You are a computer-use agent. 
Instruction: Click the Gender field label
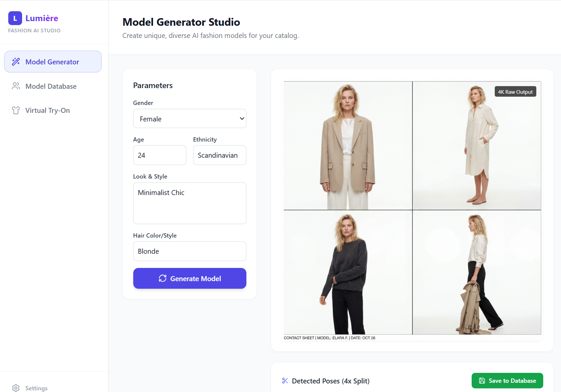click(143, 103)
